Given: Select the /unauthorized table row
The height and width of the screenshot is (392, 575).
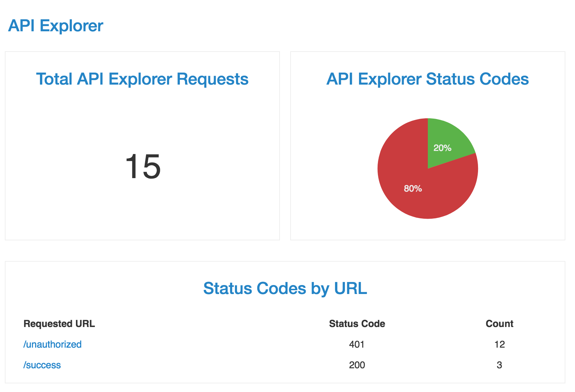Looking at the screenshot, I should point(241,344).
